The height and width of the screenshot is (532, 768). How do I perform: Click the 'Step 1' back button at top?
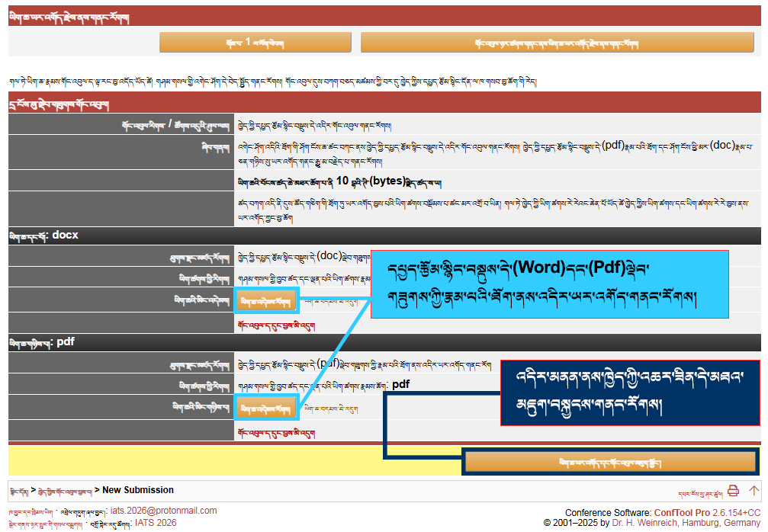255,43
